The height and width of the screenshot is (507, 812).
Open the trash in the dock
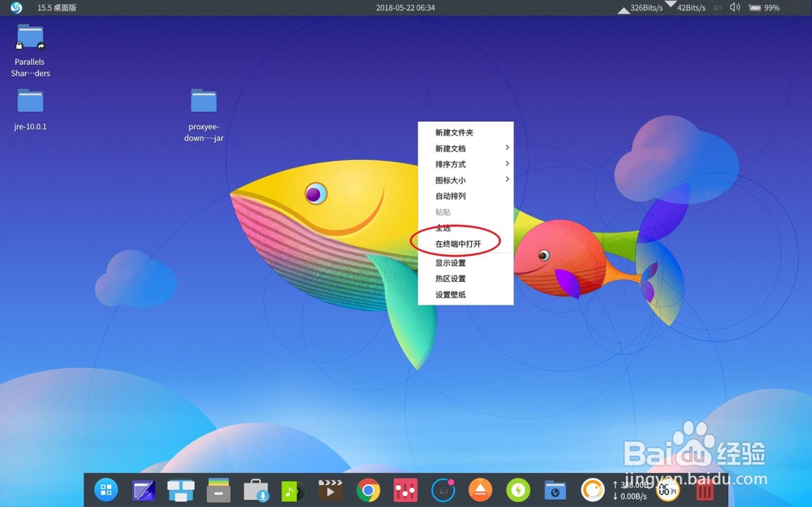[x=705, y=490]
